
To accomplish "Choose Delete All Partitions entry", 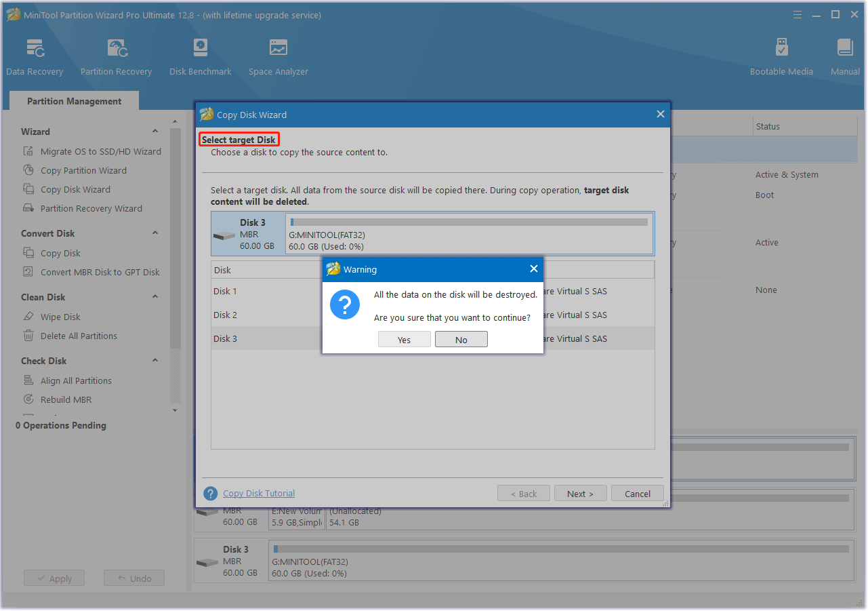I will click(x=79, y=336).
